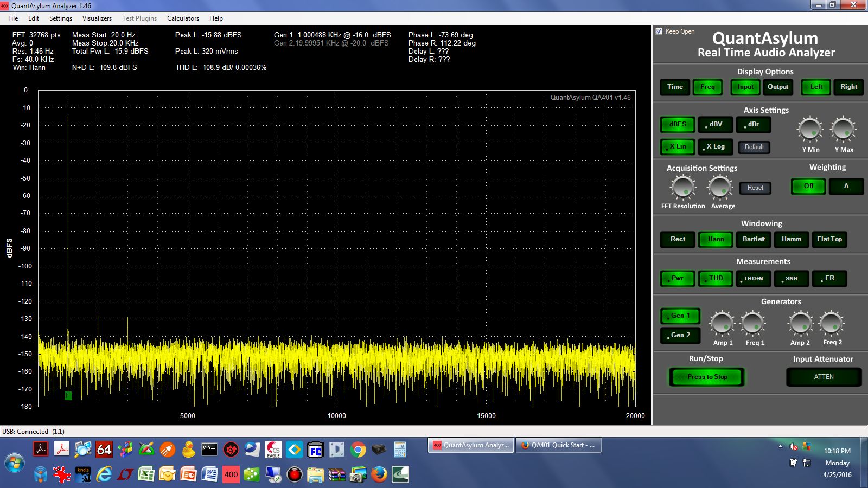
Task: Toggle generator Gen 1
Action: pyautogui.click(x=680, y=316)
